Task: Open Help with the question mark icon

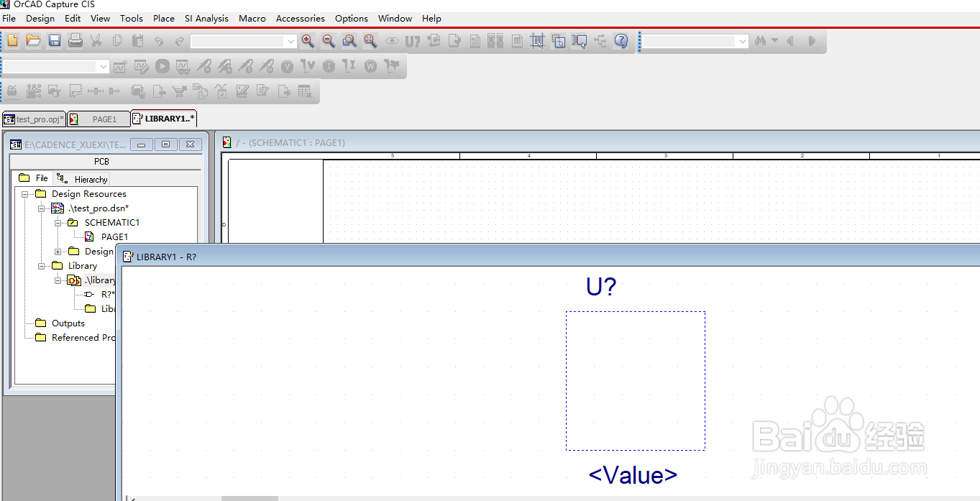Action: pyautogui.click(x=621, y=41)
